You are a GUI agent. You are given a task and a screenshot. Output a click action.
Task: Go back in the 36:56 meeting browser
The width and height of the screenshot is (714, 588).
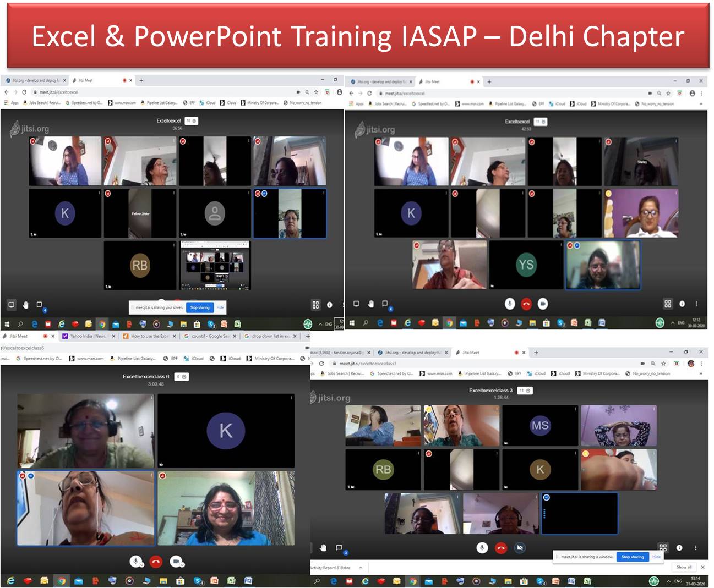(x=7, y=92)
